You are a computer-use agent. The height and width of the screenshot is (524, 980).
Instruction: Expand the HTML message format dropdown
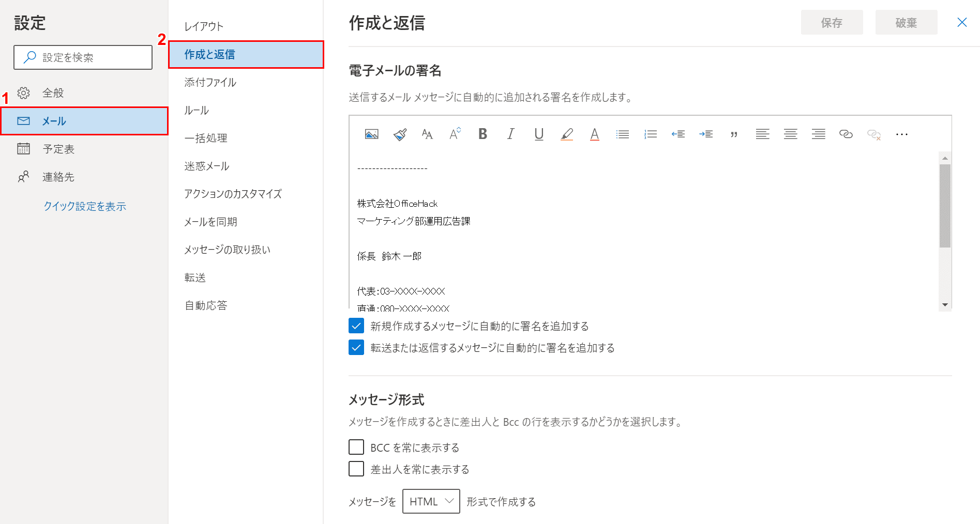[x=431, y=501]
